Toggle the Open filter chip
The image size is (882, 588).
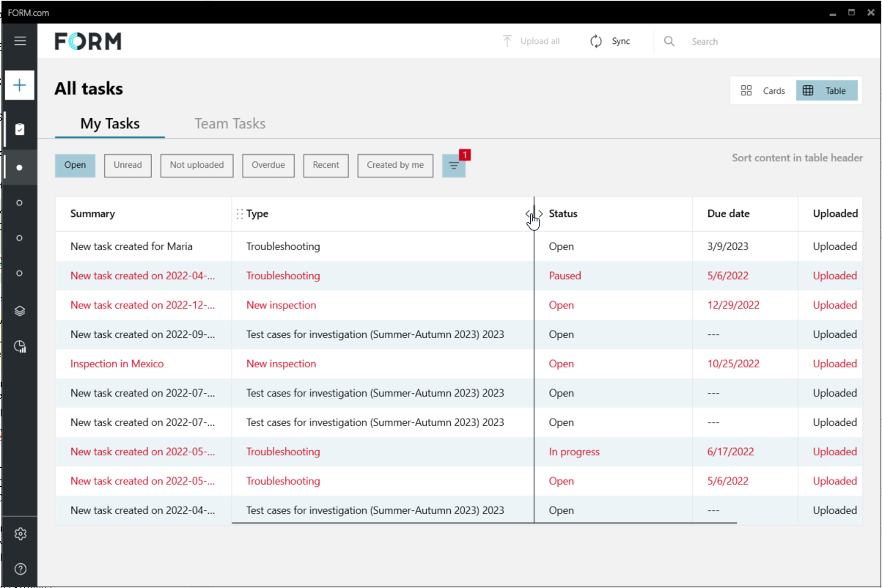click(75, 166)
